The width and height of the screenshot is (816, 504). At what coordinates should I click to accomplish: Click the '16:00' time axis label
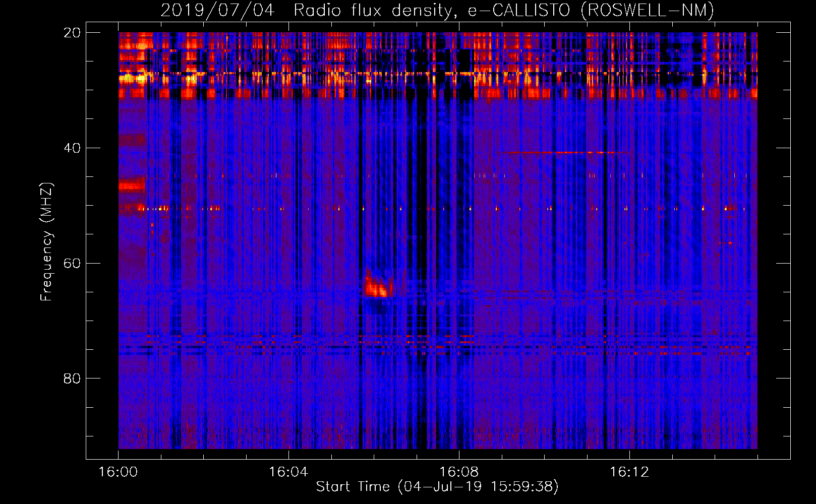(x=118, y=472)
